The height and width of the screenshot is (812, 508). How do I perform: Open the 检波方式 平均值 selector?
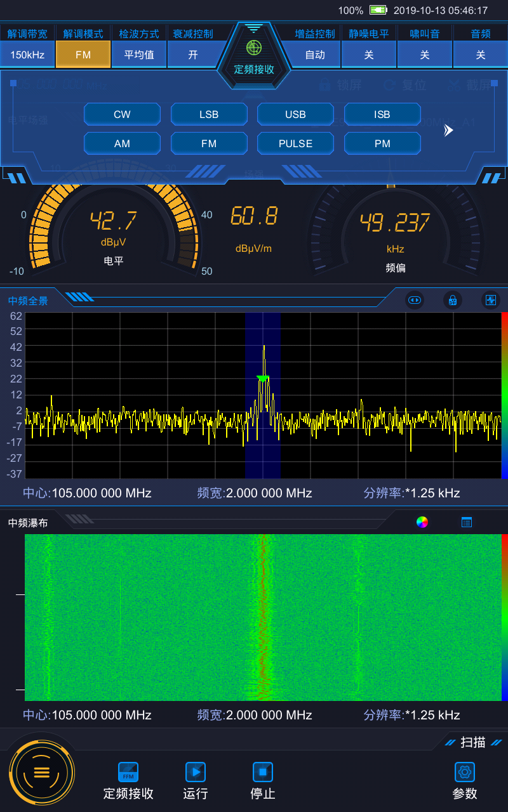(139, 55)
